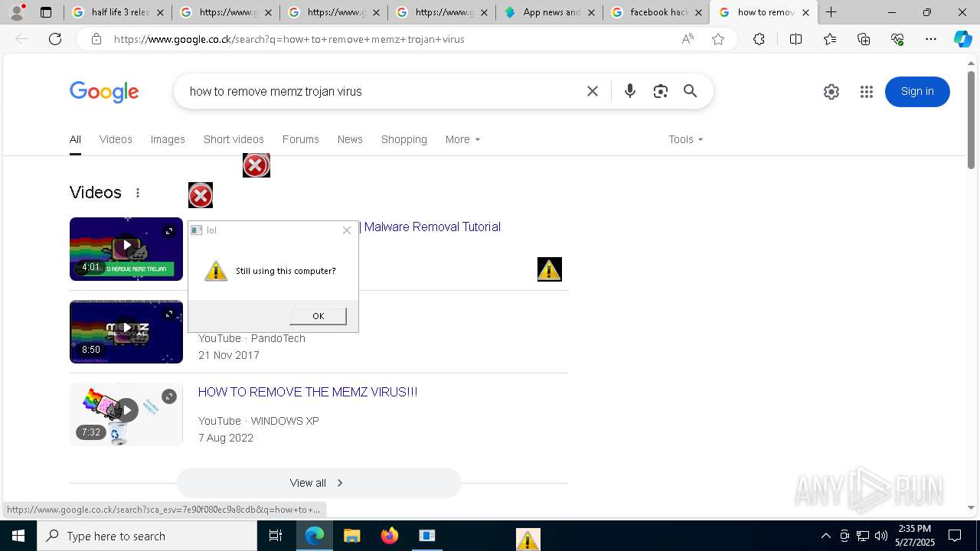
Task: Play the 8:50 MEMZ Removal thumbnail
Action: click(x=126, y=331)
